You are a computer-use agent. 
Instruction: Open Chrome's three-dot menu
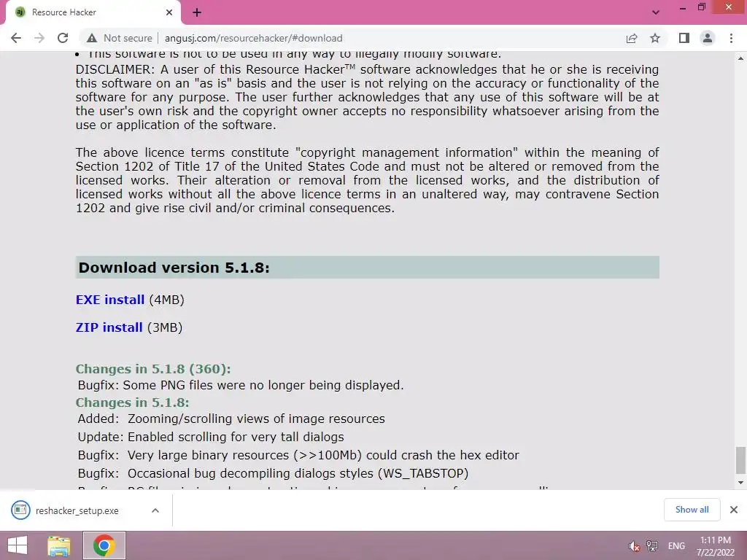(731, 38)
